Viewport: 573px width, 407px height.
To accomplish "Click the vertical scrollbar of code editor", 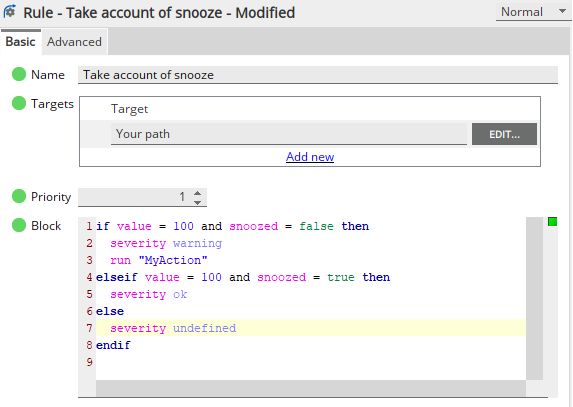I will point(534,298).
